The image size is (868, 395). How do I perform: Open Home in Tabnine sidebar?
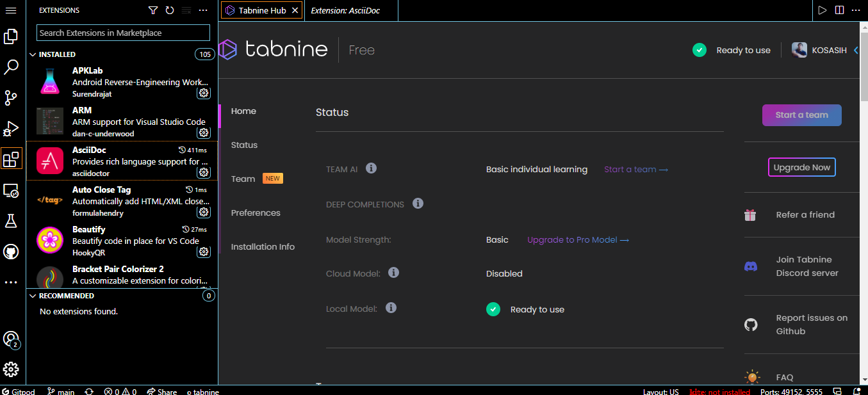click(x=243, y=111)
